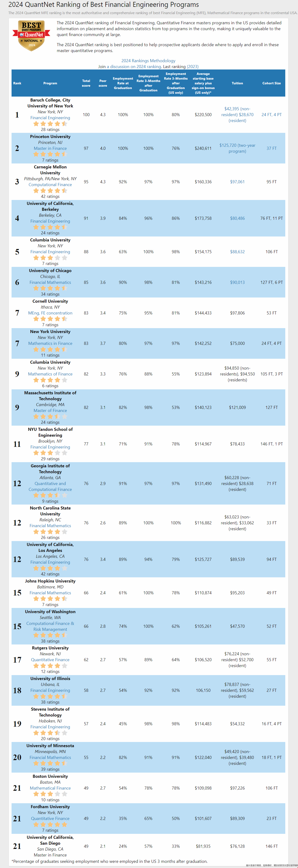Open Georgia Tech Quantitative and Computational Finance link

(50, 487)
